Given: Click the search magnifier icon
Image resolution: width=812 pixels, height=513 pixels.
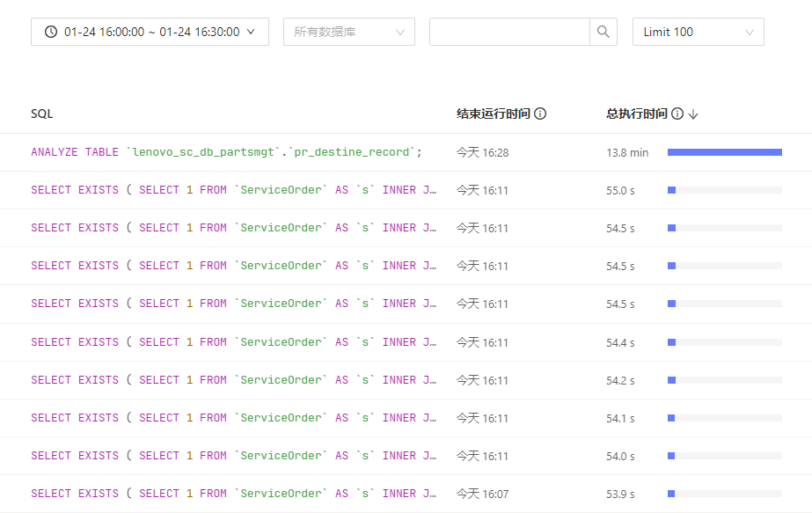Looking at the screenshot, I should (604, 32).
